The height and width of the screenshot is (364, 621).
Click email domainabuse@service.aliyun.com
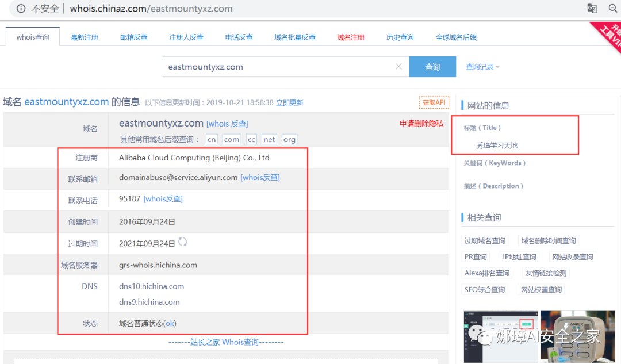point(178,178)
